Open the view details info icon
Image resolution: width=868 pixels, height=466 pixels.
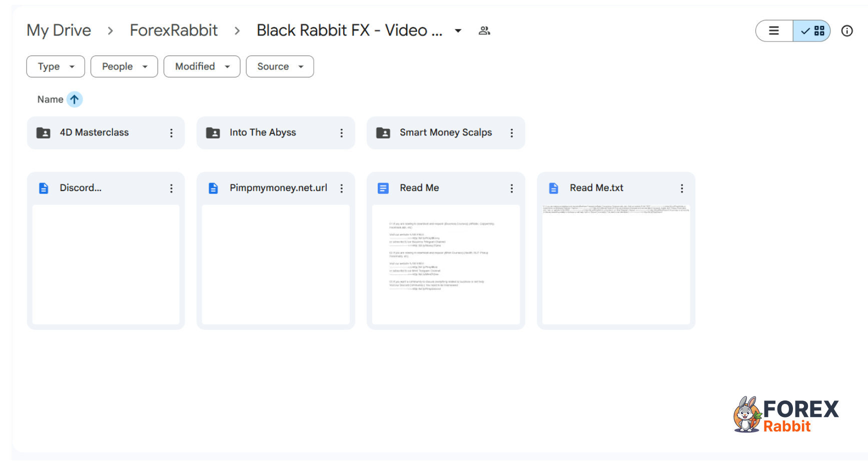coord(846,31)
